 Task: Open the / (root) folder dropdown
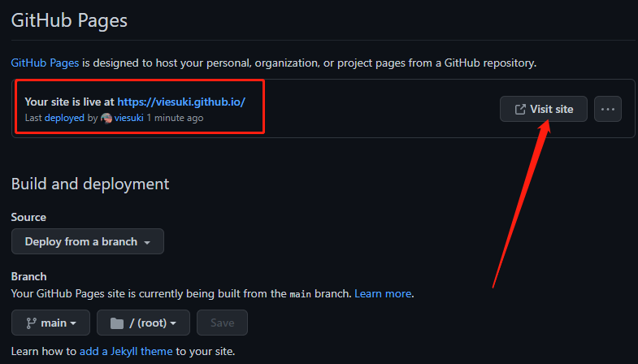[x=143, y=323]
